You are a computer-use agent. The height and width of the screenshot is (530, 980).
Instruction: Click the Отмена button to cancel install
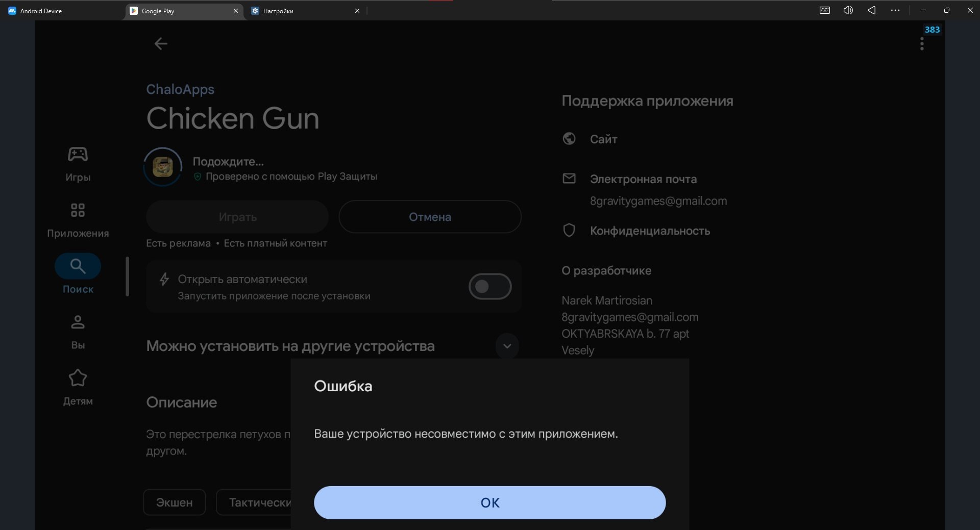tap(430, 217)
